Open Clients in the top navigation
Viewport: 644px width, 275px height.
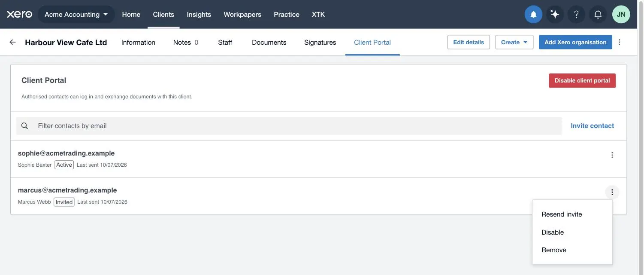(163, 14)
